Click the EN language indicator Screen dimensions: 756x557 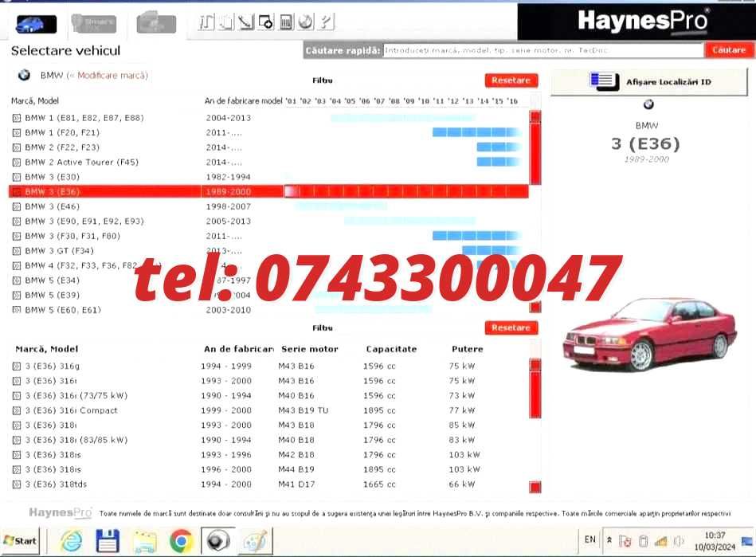pos(590,539)
